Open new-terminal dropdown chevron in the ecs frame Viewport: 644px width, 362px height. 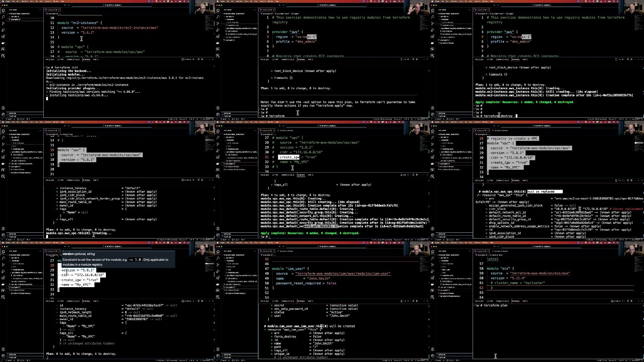click(625, 301)
